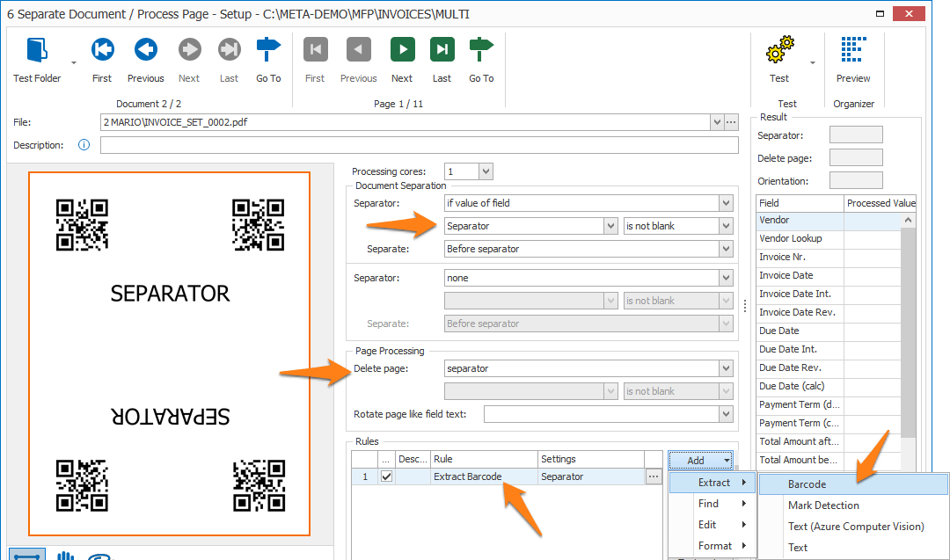Image resolution: width=950 pixels, height=560 pixels.
Task: Expand the Test Folder dropdown arrow
Action: pyautogui.click(x=74, y=62)
